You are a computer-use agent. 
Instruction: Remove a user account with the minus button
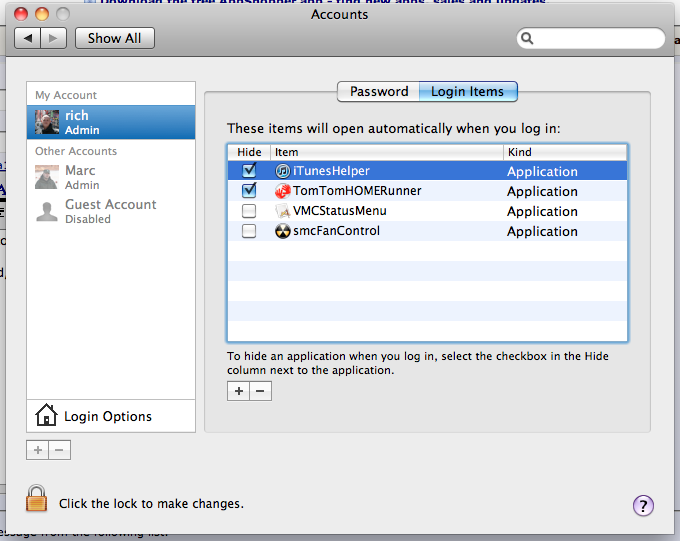click(x=59, y=450)
